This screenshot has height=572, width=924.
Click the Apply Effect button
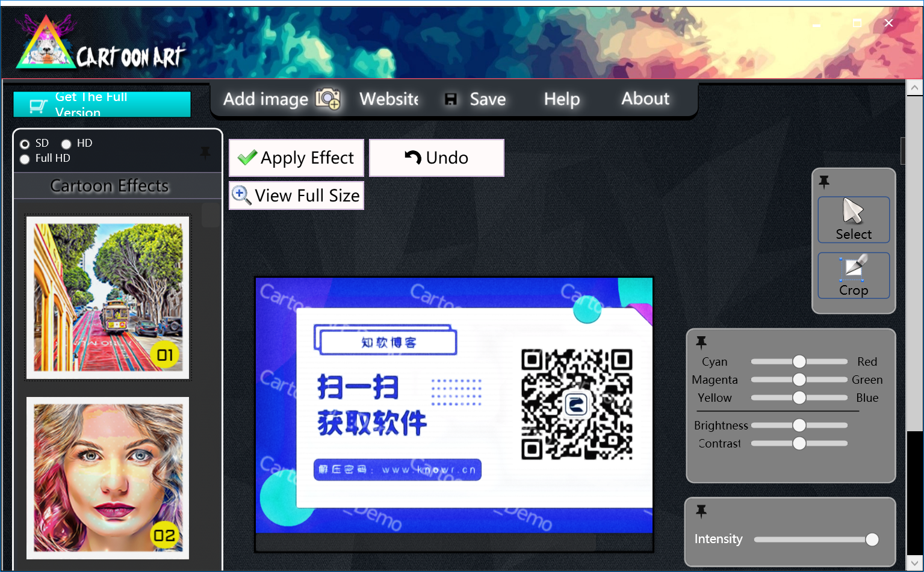[x=296, y=158]
